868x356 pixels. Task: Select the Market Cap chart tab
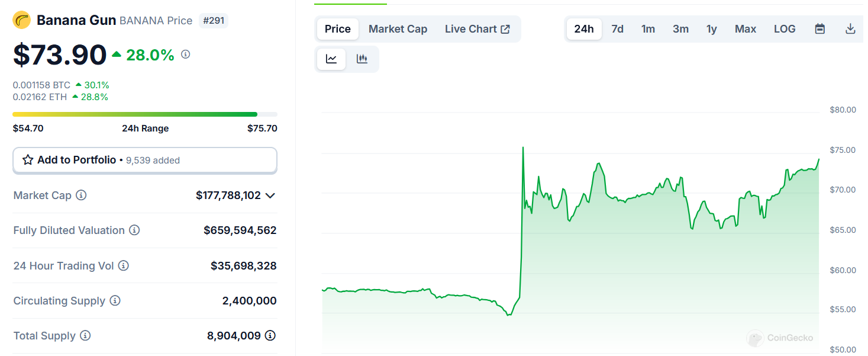[398, 29]
